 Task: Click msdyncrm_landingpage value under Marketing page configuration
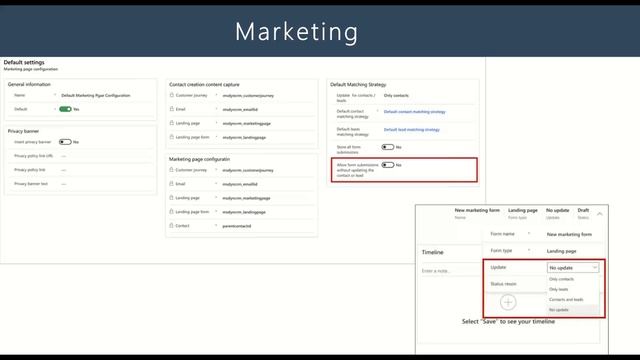[x=244, y=212]
